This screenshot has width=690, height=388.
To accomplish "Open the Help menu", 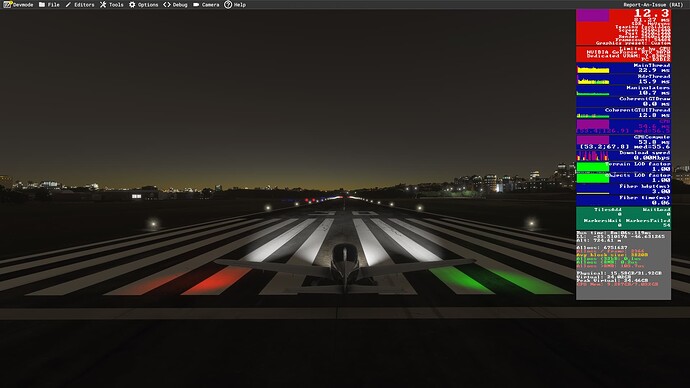I will pos(235,5).
